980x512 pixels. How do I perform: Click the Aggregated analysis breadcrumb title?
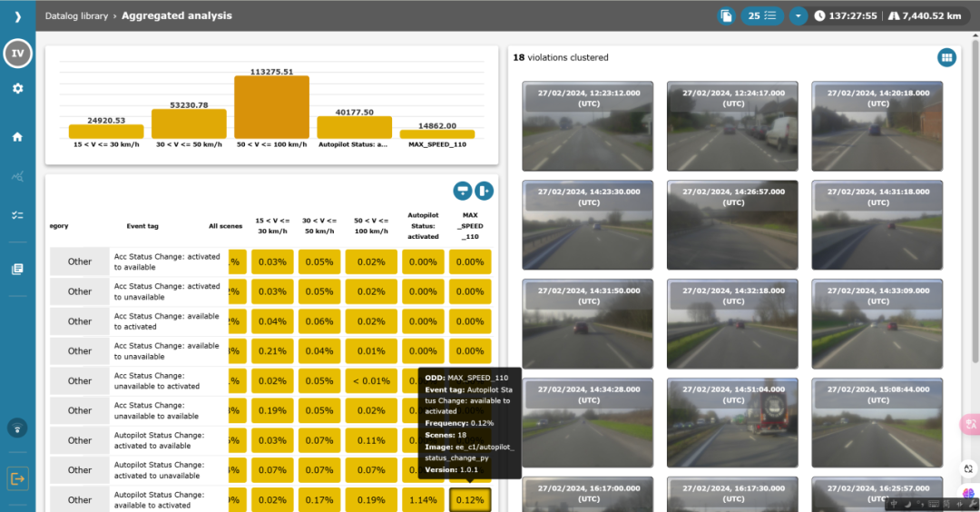click(x=177, y=16)
